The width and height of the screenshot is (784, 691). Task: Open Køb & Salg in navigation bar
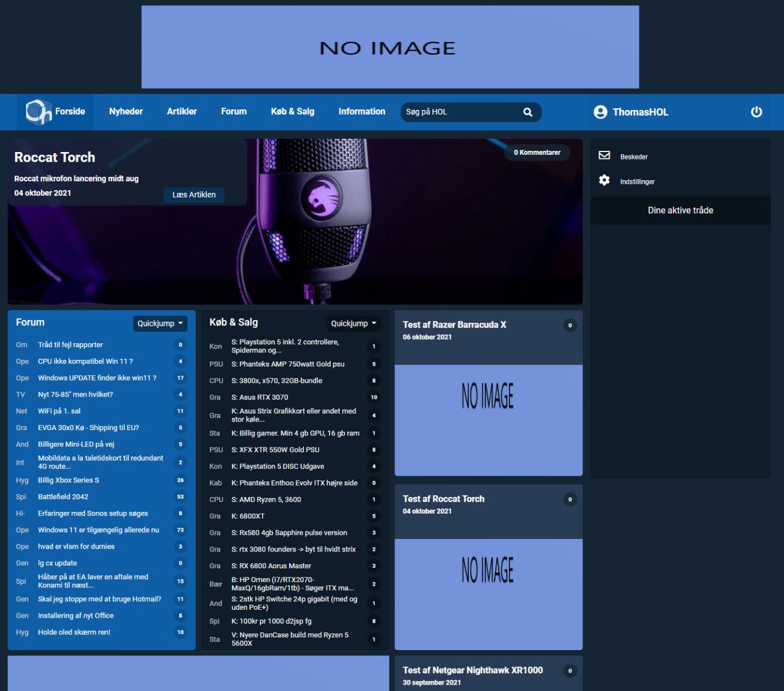293,112
